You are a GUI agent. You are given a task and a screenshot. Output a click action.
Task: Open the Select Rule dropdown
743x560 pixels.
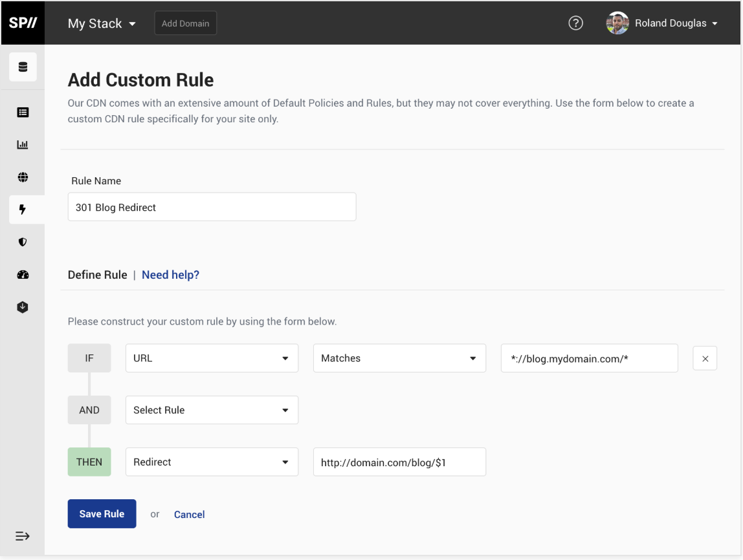click(212, 409)
